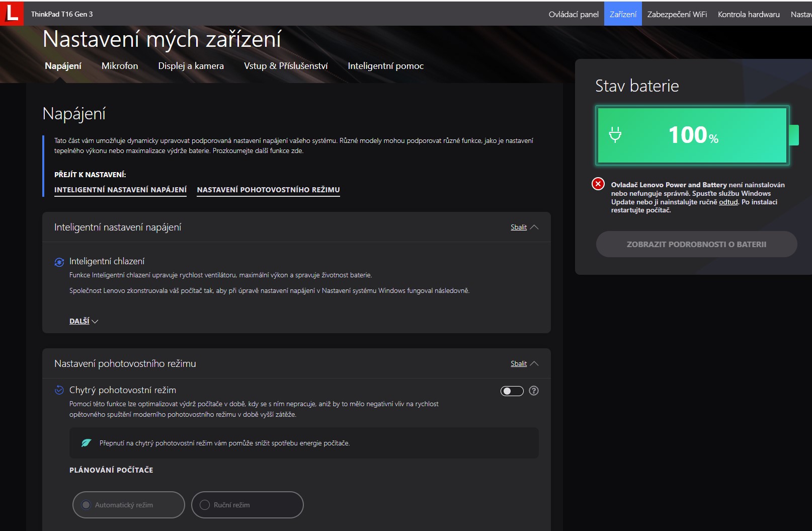The image size is (812, 531).
Task: Open Kontrola hardwaru in top navigation
Action: pos(748,14)
